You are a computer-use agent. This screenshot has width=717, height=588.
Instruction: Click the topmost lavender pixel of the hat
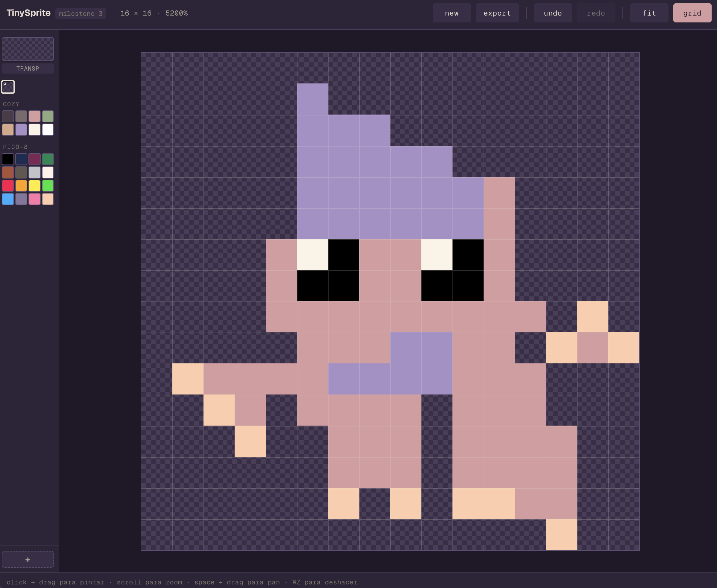pos(312,99)
